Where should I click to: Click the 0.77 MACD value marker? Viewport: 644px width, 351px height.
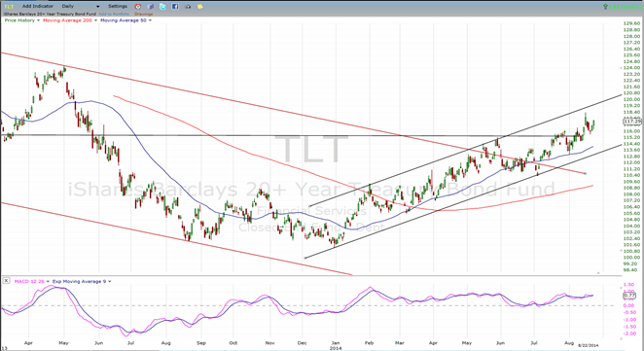(x=629, y=296)
